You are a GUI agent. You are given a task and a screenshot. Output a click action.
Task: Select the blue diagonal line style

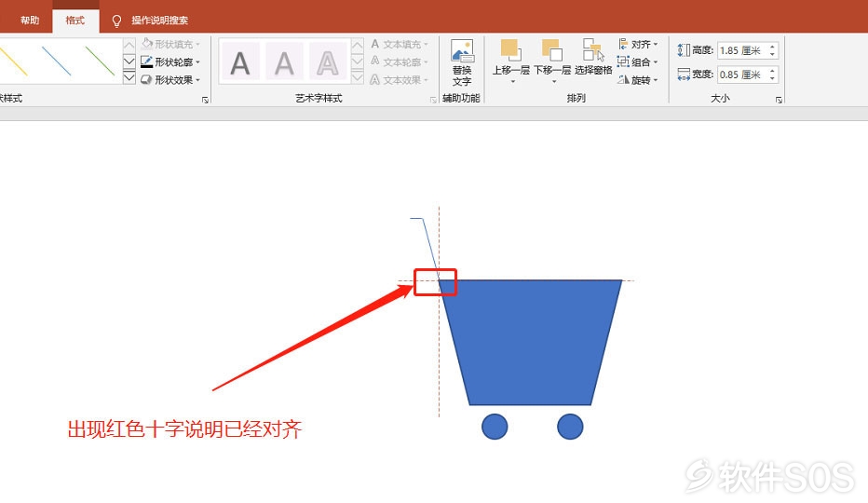tap(57, 61)
